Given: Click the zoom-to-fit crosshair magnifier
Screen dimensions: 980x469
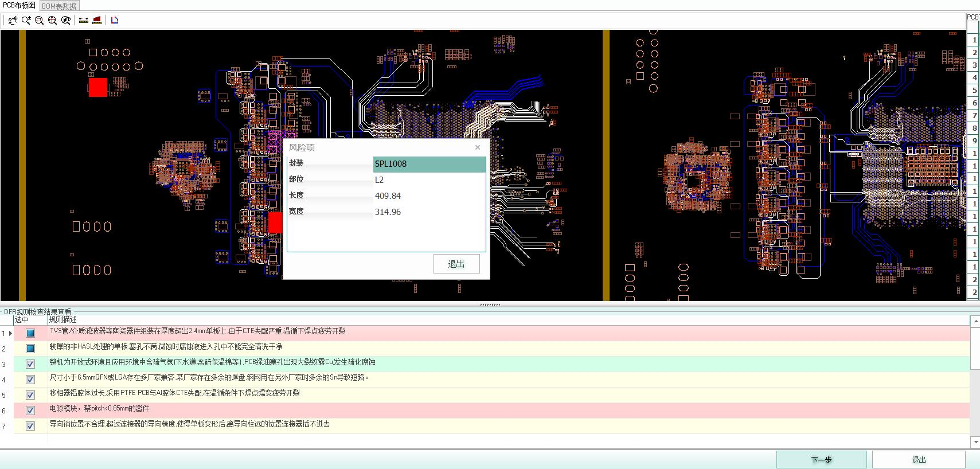Looking at the screenshot, I should click(53, 21).
